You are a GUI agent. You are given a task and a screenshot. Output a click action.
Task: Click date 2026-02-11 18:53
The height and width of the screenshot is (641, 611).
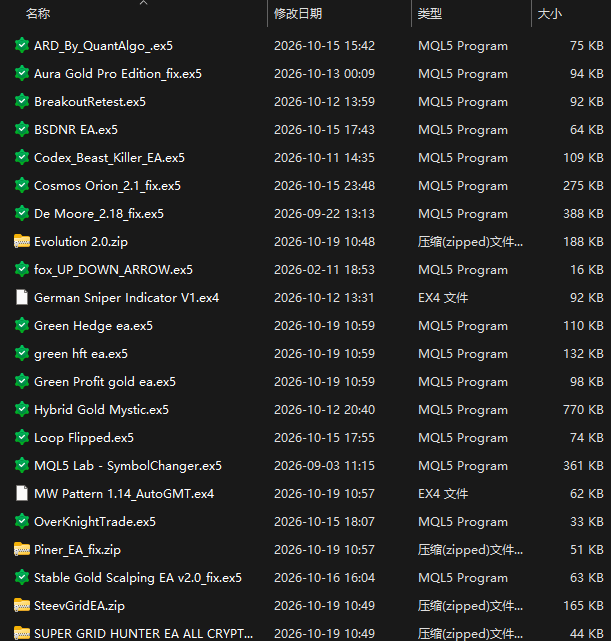(324, 270)
